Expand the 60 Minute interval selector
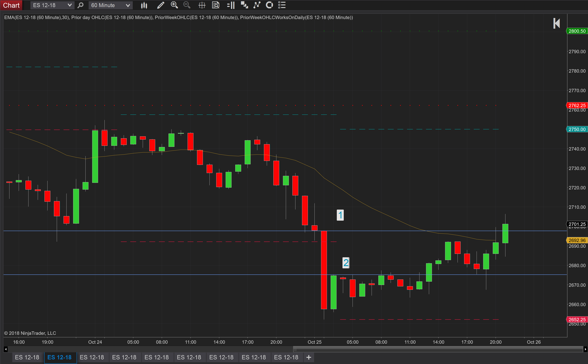588x364 pixels. [110, 5]
